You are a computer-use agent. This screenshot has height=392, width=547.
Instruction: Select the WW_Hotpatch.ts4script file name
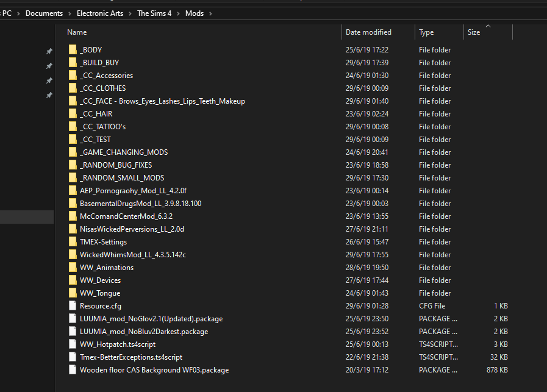tap(118, 344)
